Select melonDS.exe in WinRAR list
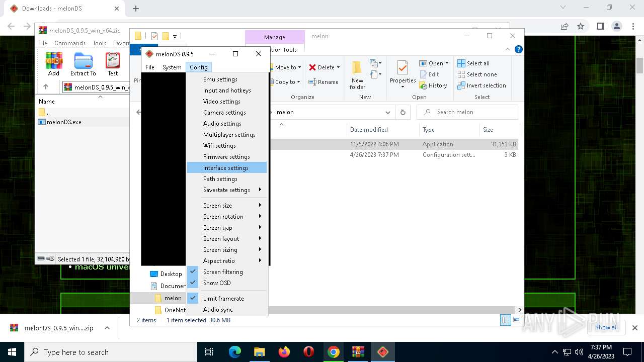The image size is (644, 362). click(x=64, y=122)
